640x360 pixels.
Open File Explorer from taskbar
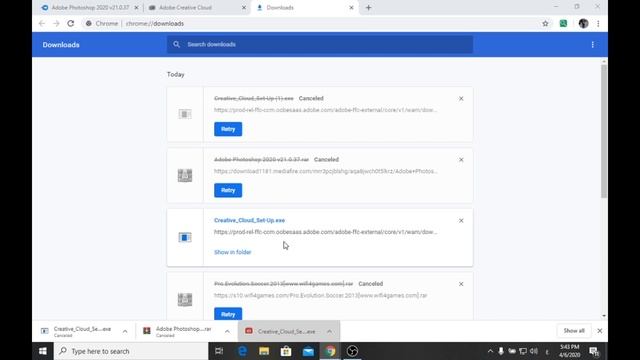(x=264, y=351)
